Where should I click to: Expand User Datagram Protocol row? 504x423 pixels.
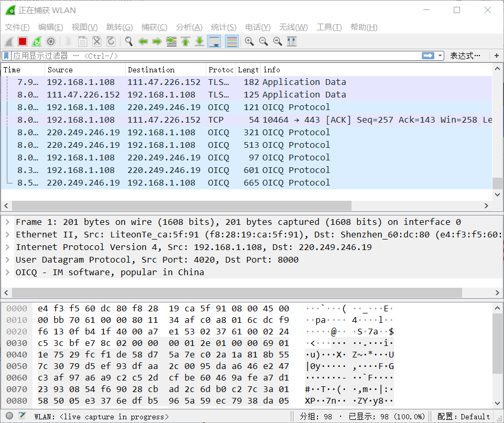click(7, 259)
